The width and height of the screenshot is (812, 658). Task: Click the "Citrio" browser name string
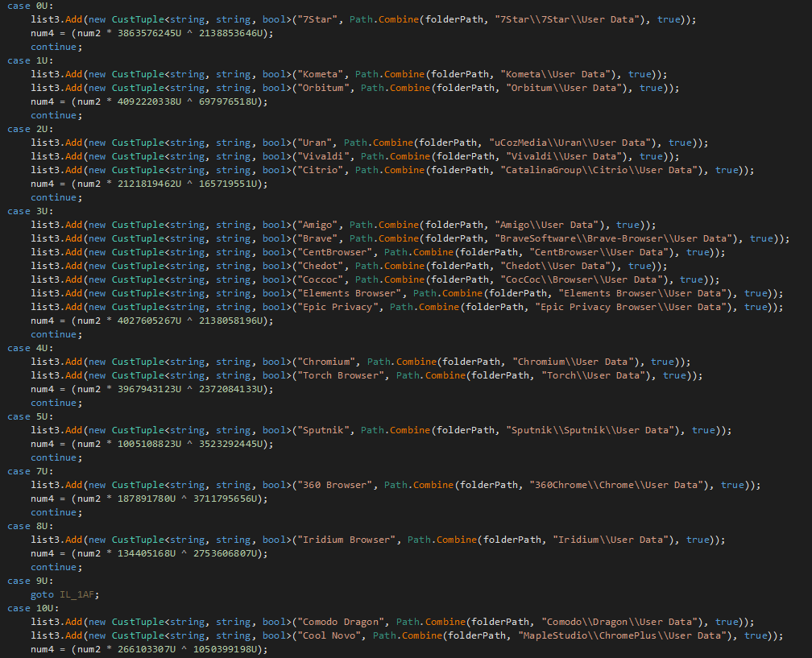tap(320, 170)
